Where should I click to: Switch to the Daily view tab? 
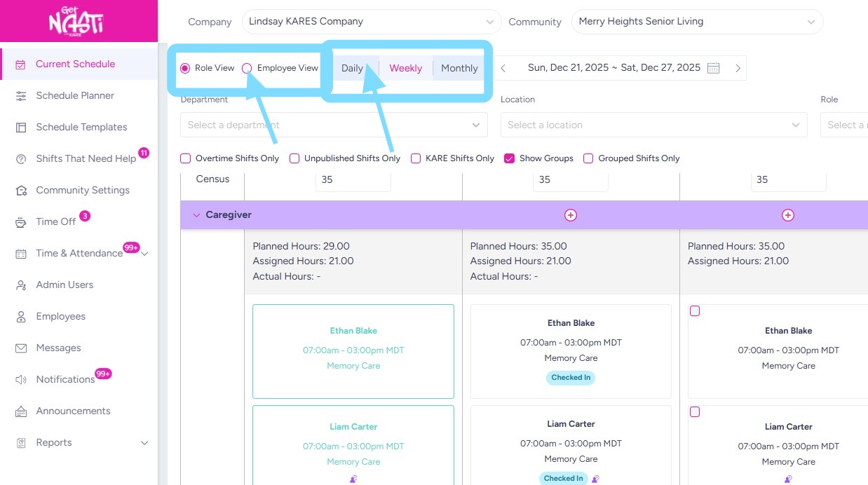(x=352, y=68)
